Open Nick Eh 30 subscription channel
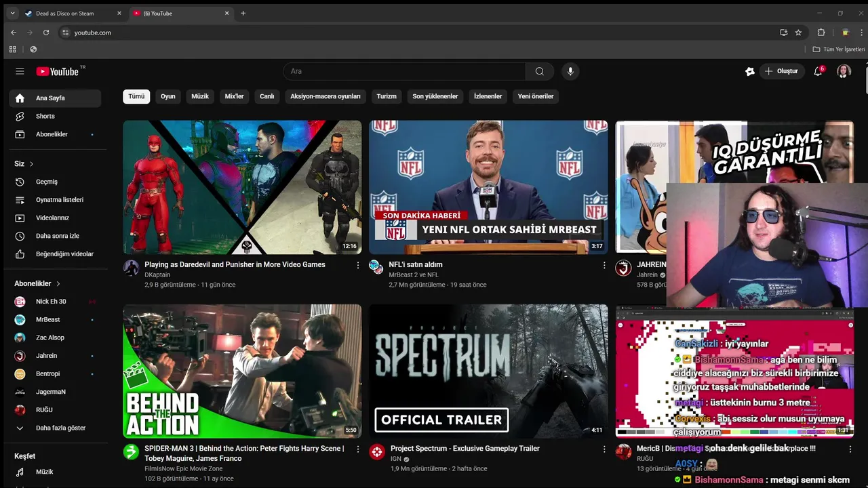 click(x=56, y=302)
